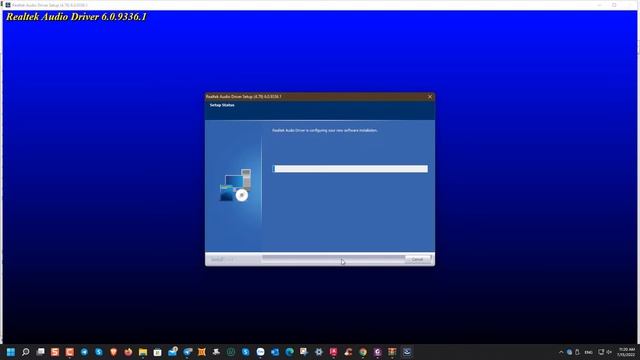The height and width of the screenshot is (360, 640).
Task: Open Settings gear on the taskbar
Action: (319, 352)
